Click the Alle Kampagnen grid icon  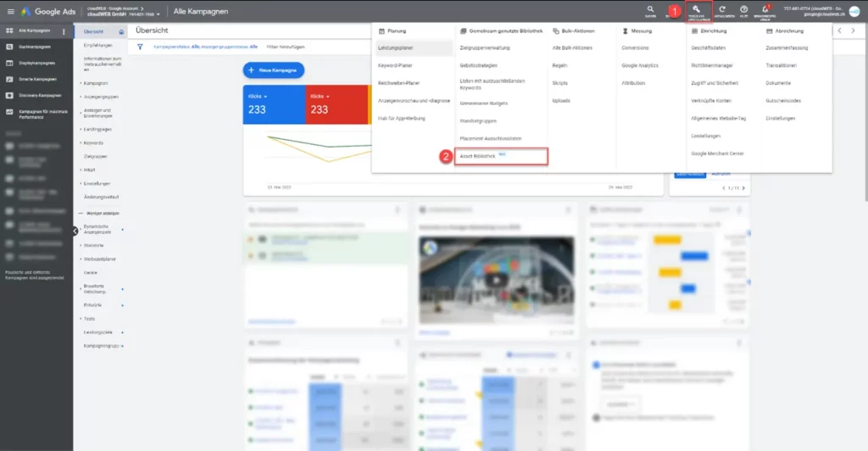(9, 31)
